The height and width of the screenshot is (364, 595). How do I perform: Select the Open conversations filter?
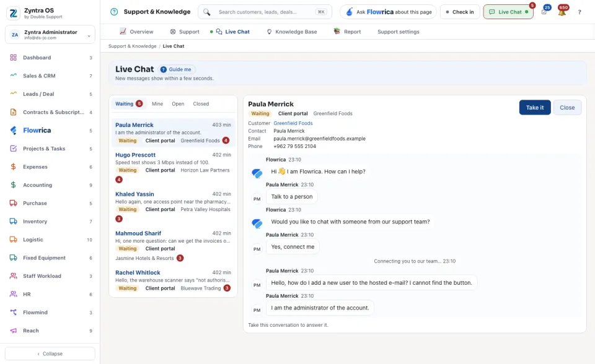(178, 103)
